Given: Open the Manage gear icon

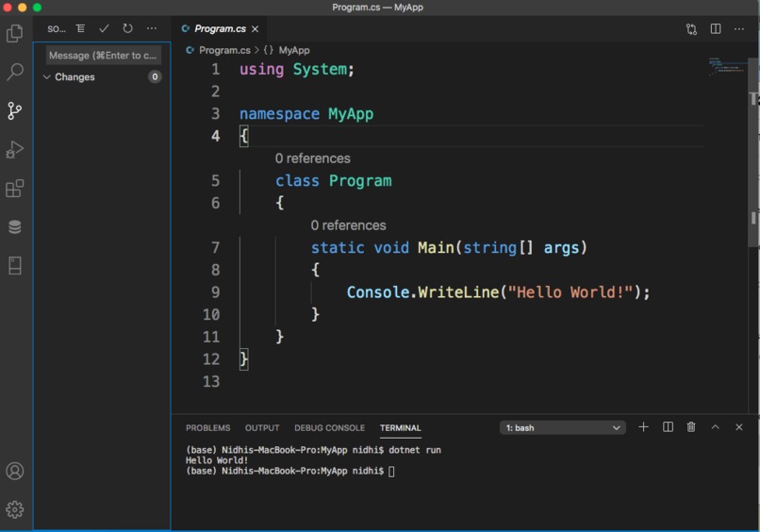Looking at the screenshot, I should coord(14,509).
